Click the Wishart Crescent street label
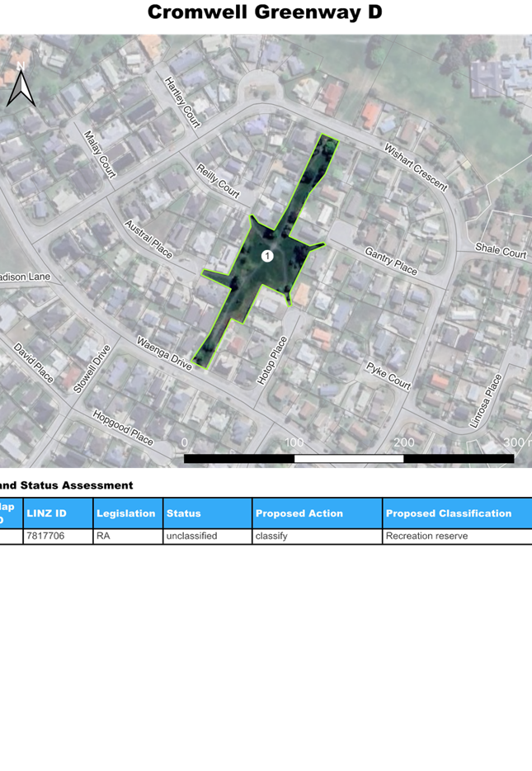Image resolution: width=532 pixels, height=771 pixels. point(415,167)
